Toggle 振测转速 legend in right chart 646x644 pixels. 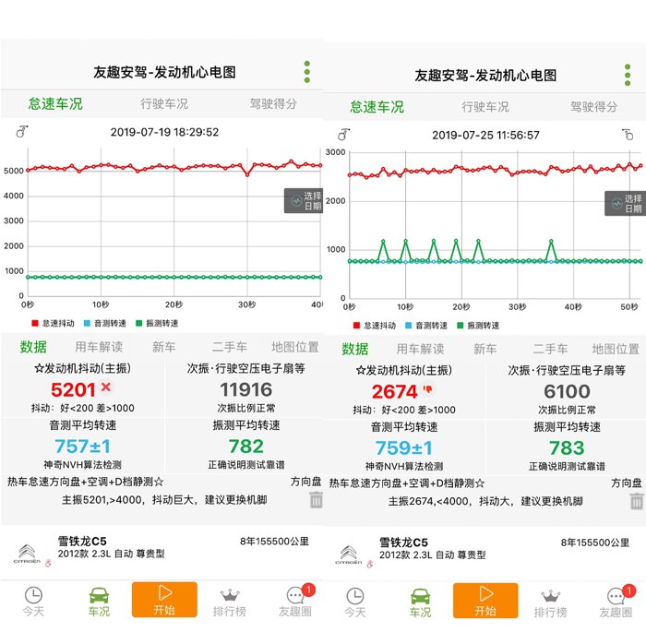click(x=478, y=326)
